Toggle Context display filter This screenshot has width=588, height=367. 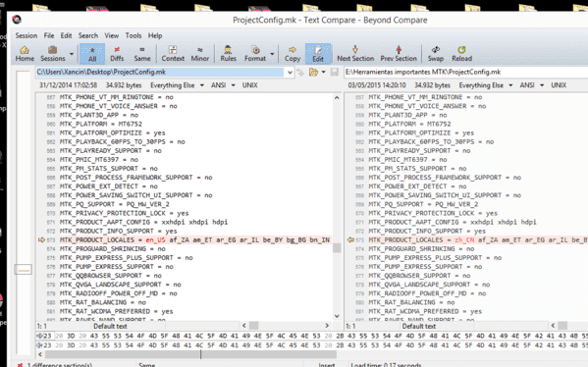[173, 54]
